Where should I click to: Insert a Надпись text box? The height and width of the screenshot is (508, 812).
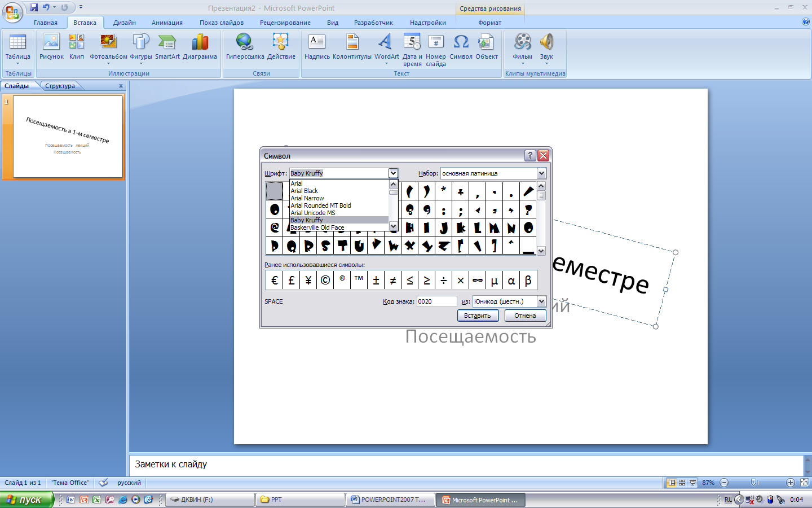click(x=317, y=47)
